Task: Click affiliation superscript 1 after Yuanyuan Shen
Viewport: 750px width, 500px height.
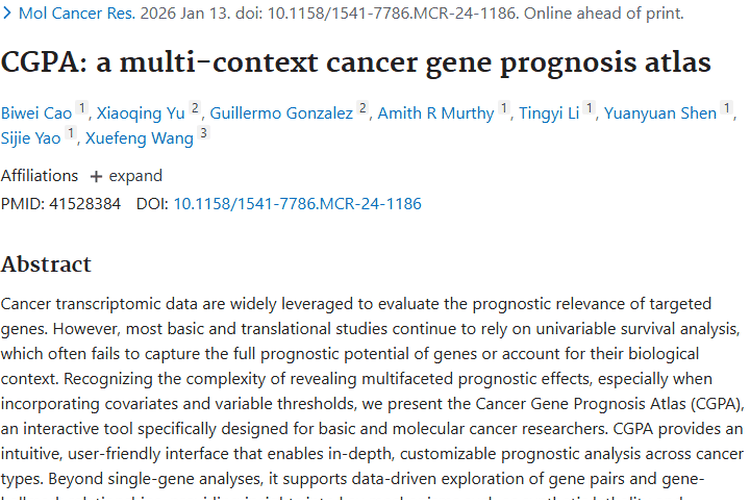Action: pyautogui.click(x=726, y=108)
